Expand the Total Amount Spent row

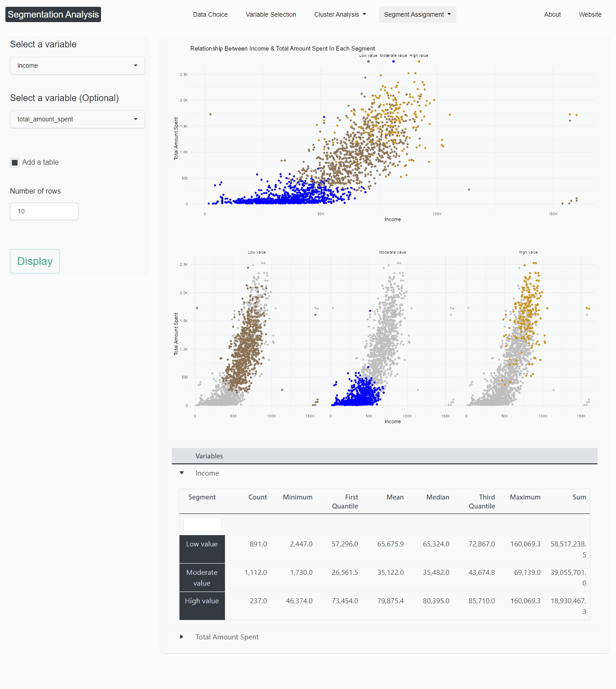[x=182, y=637]
